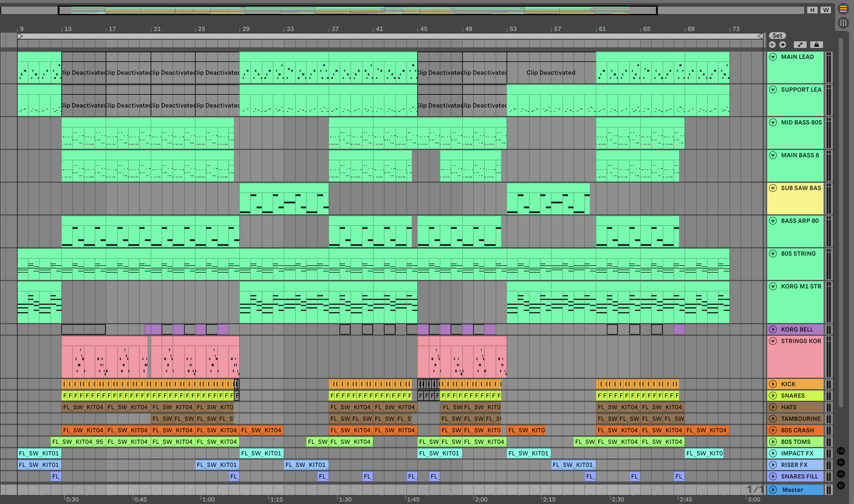
Task: Collapse the MAIN LEAD track
Action: pyautogui.click(x=773, y=57)
